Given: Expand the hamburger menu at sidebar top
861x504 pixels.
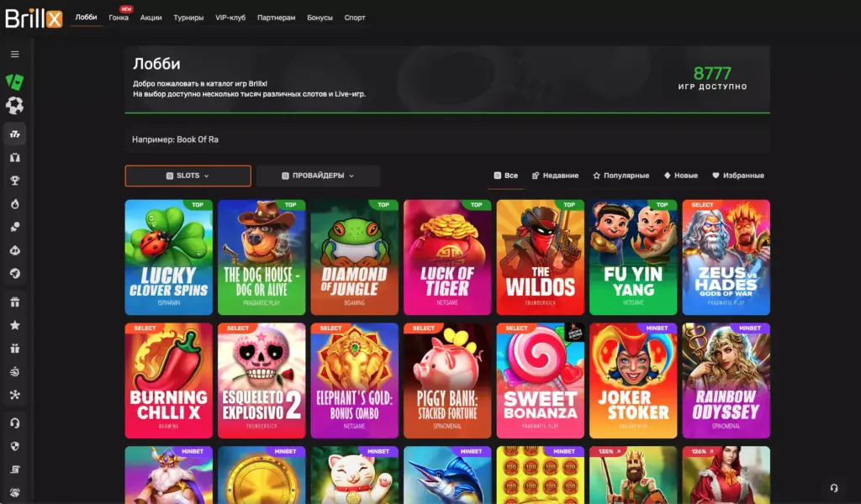Looking at the screenshot, I should point(14,53).
